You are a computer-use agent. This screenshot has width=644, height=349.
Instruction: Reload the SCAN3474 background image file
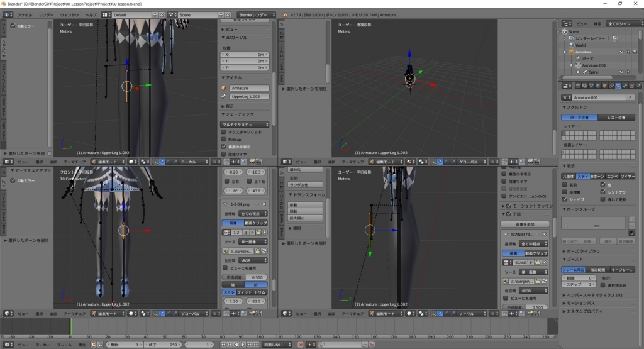tap(544, 281)
